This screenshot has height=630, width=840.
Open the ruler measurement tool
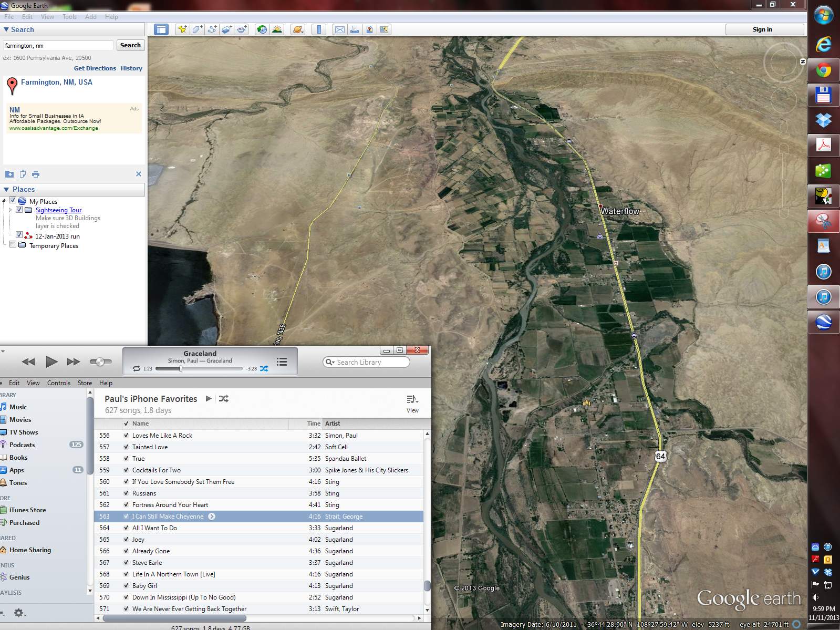tap(319, 29)
